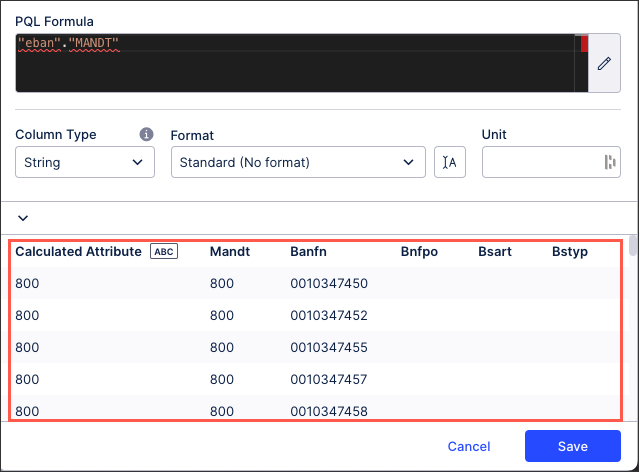Click the ABC type badge beside Calculated Attribute
Image resolution: width=639 pixels, height=472 pixels.
[x=164, y=251]
